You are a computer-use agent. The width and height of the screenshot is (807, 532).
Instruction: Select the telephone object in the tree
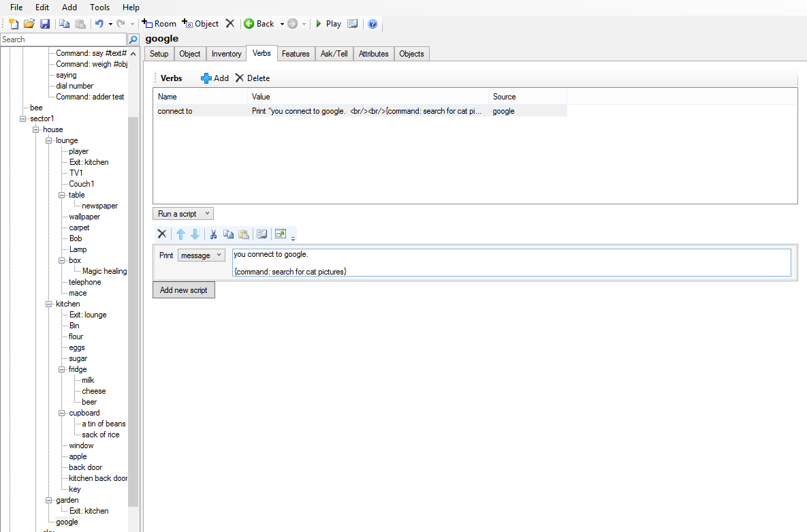84,282
